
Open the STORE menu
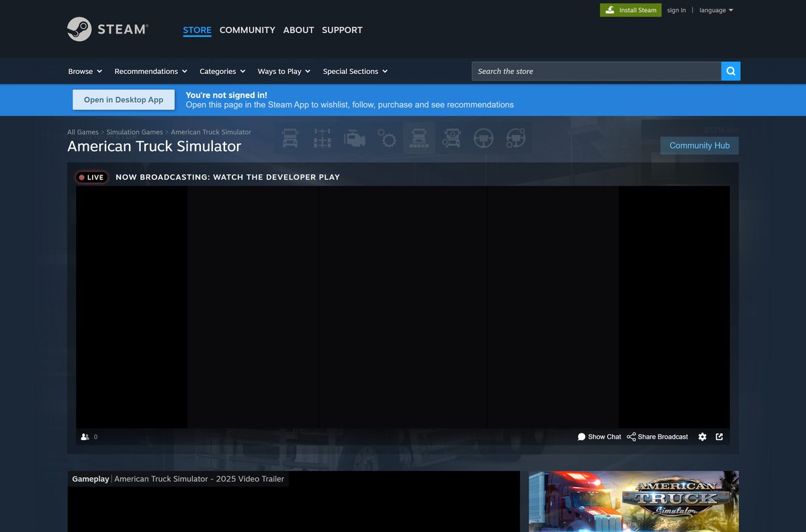197,30
